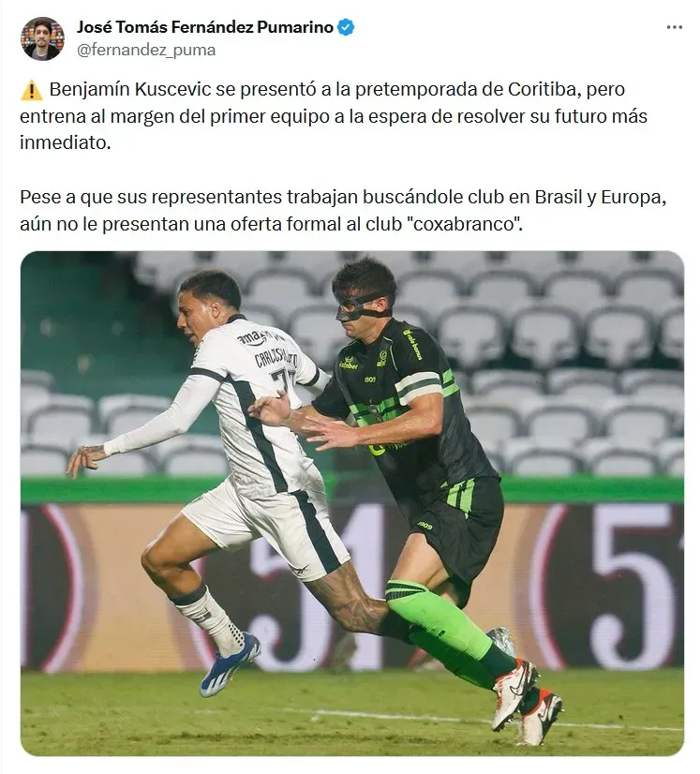Open José Tomás Fernández Pumarino display name
Screen dimensions: 700x774
tap(205, 27)
